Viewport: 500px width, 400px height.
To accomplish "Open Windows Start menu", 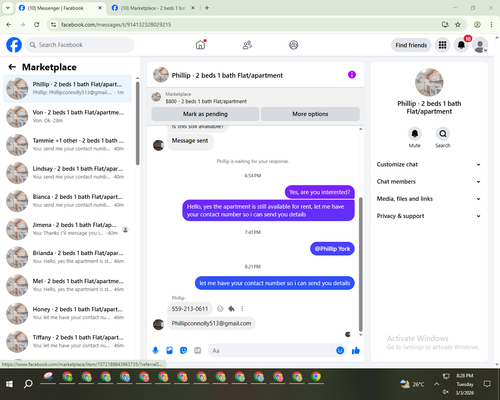I will 9,384.
